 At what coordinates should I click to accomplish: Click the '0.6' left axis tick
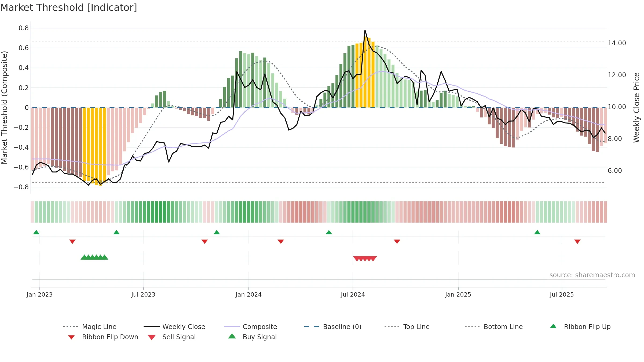tap(24, 48)
